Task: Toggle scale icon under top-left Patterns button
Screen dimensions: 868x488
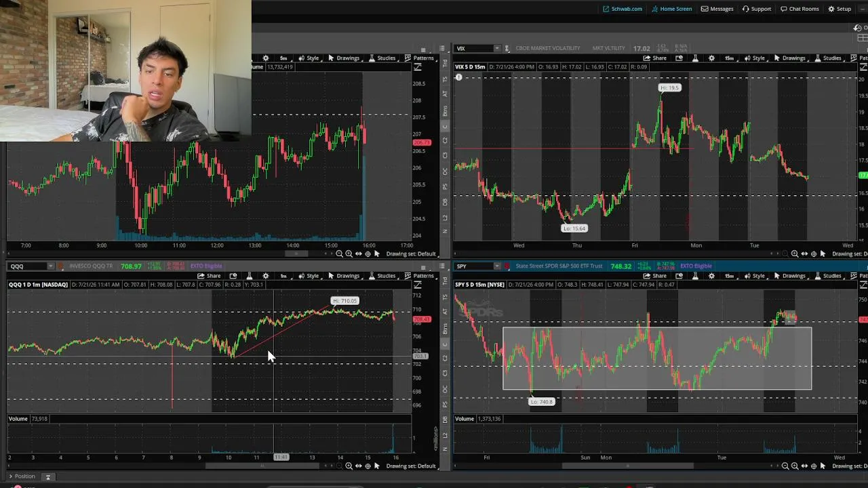Action: click(x=417, y=67)
